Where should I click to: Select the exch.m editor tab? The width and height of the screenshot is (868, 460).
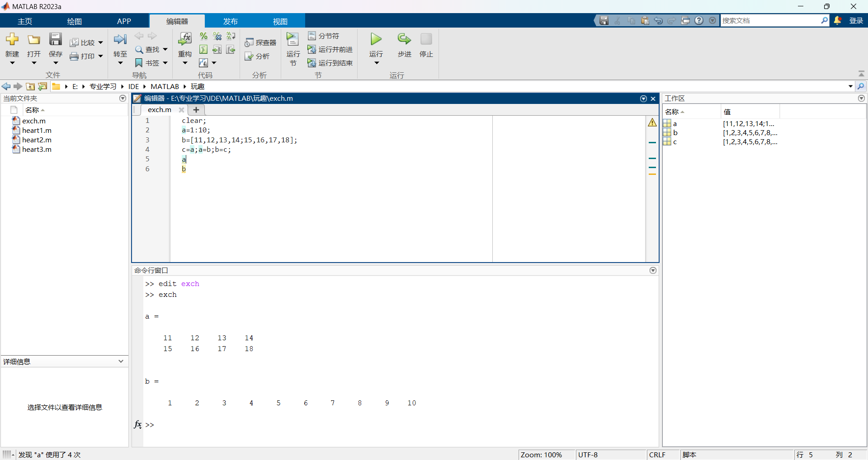[x=160, y=109]
